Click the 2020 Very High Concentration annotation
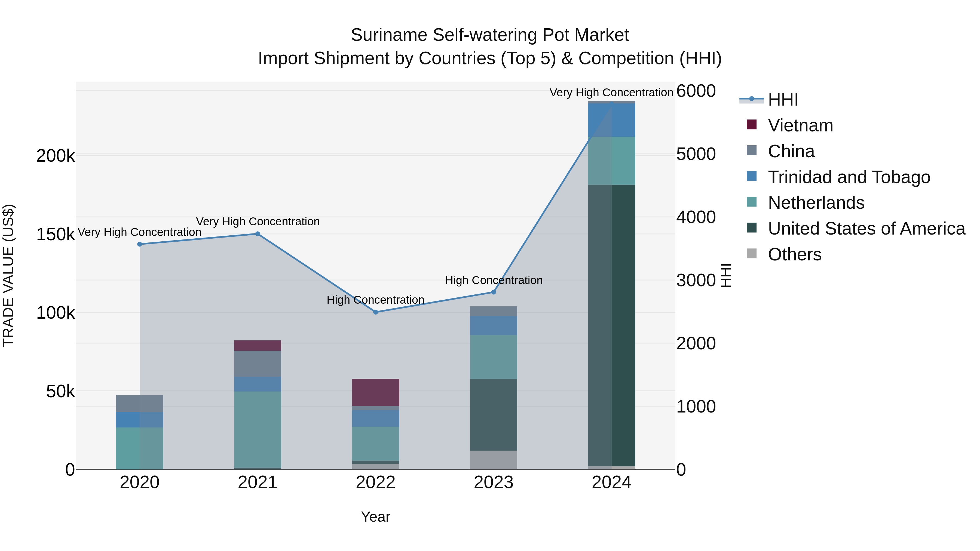This screenshot has width=980, height=551. coord(140,232)
